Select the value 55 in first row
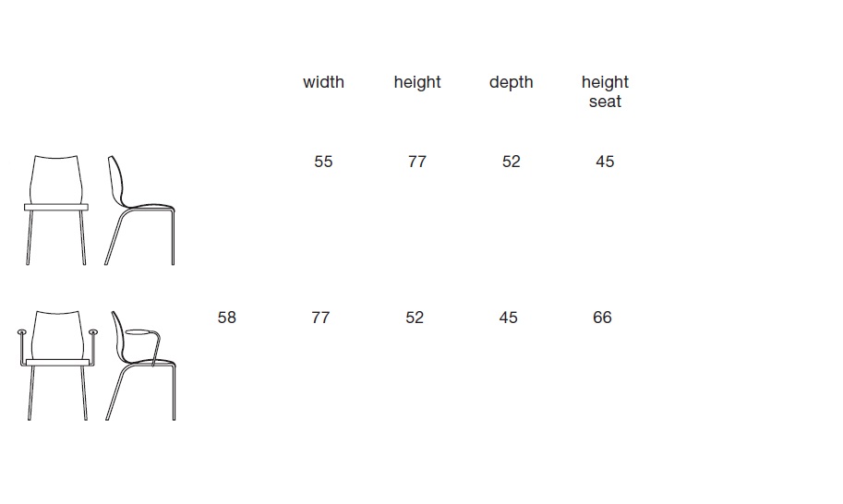Screen dimensions: 843x504 click(323, 162)
